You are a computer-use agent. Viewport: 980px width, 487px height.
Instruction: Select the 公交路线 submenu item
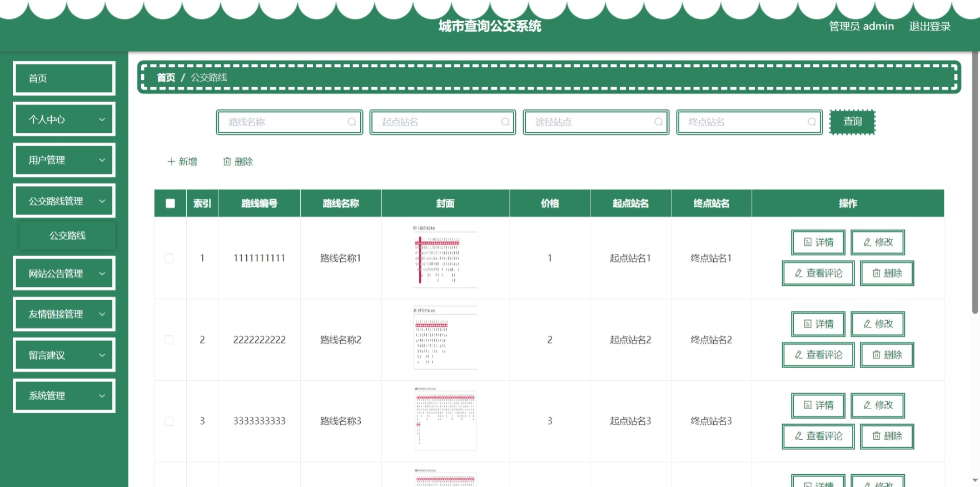coord(67,236)
